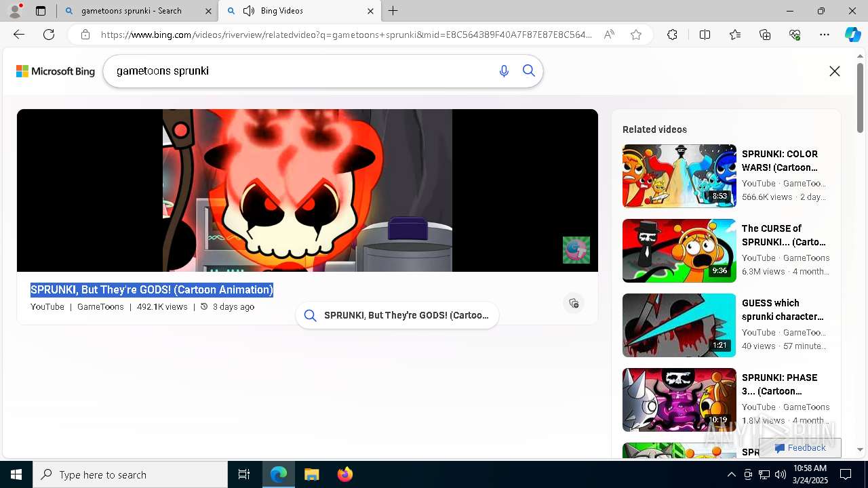Refresh the current Bing page
This screenshot has height=488, width=868.
[49, 35]
